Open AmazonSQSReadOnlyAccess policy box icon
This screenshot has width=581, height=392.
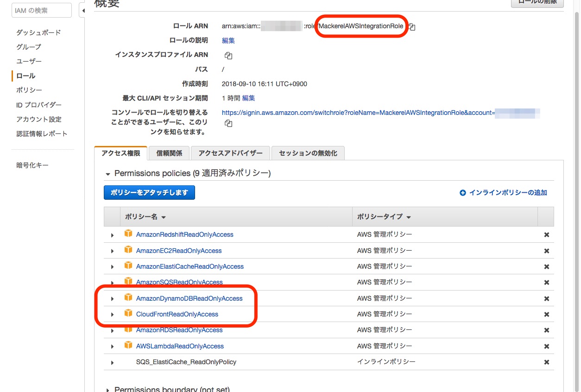[x=128, y=282]
